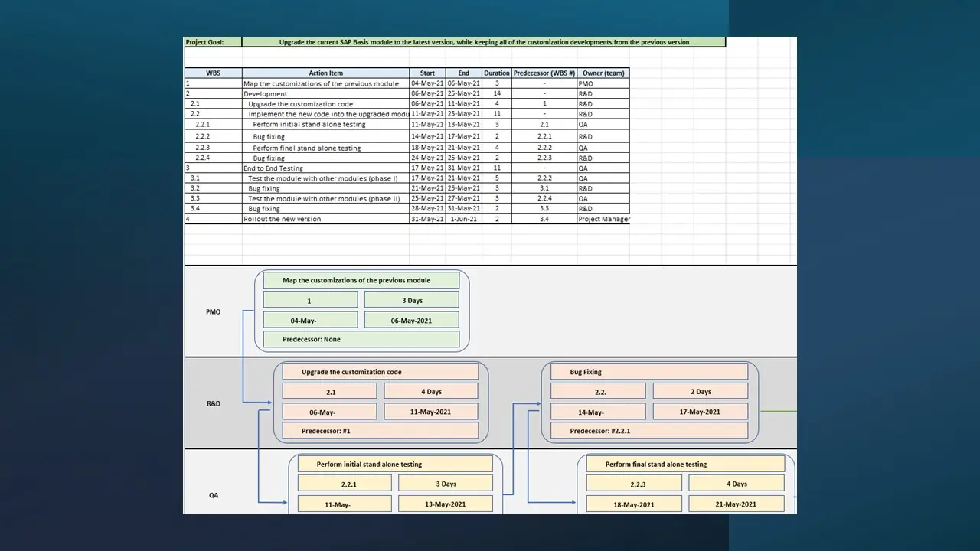Select the 'Predecessor: #1' flowchart box
The height and width of the screenshot is (551, 980).
point(380,431)
